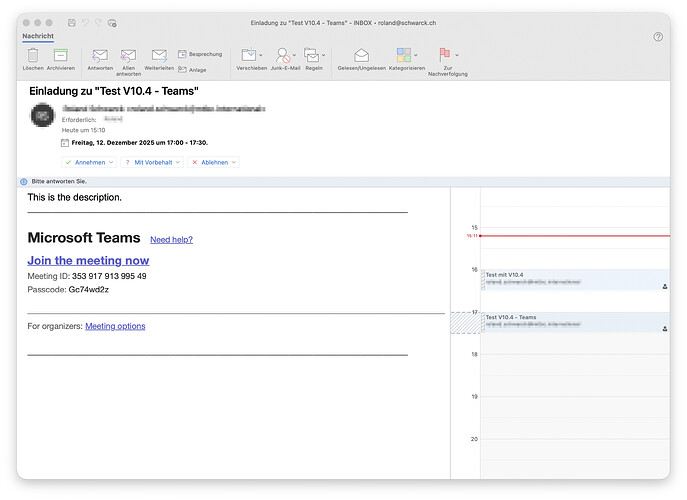Click the calendar icon beside meeting date
This screenshot has width=687, height=500.
(65, 143)
